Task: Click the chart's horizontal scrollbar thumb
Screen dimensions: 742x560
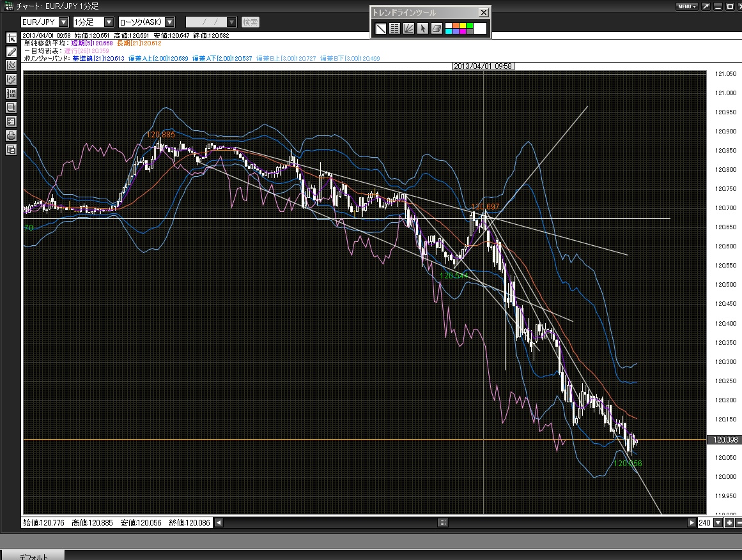Action: (442, 522)
